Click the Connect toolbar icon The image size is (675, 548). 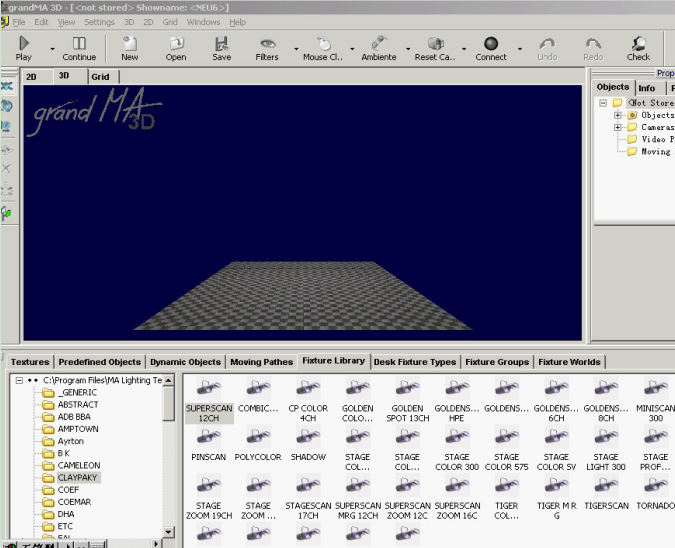click(x=491, y=48)
